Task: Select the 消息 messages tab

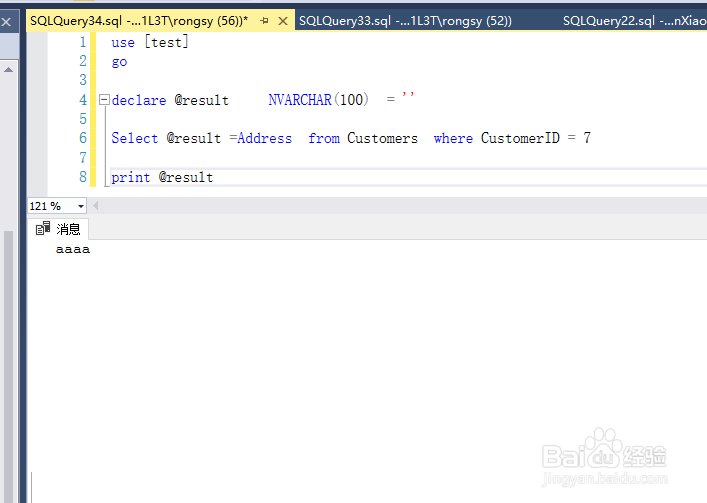Action: tap(58, 229)
